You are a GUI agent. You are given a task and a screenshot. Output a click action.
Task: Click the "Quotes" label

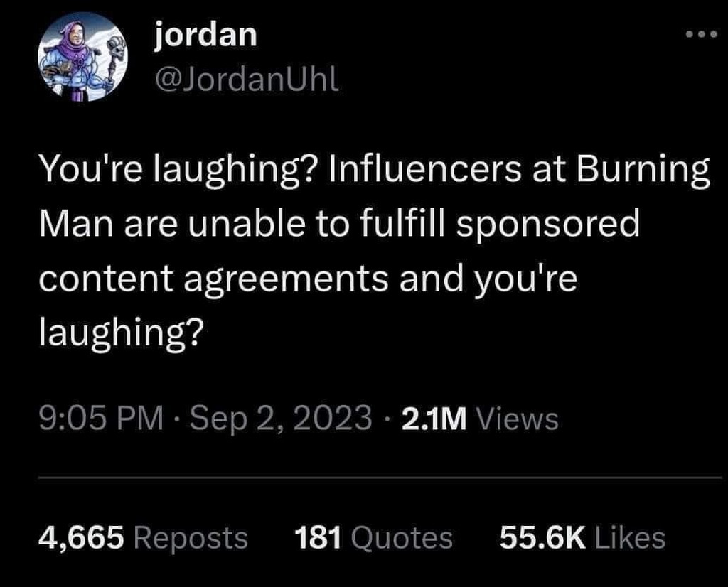point(402,539)
